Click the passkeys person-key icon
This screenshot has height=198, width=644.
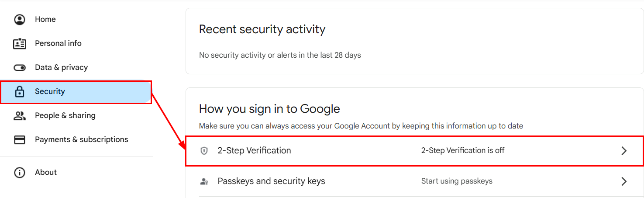click(x=204, y=181)
